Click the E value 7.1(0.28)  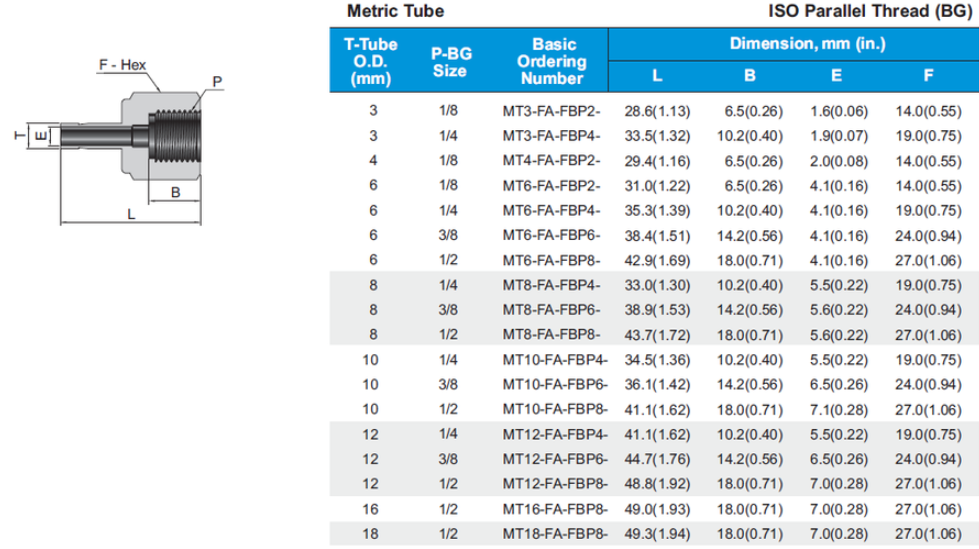pyautogui.click(x=838, y=408)
